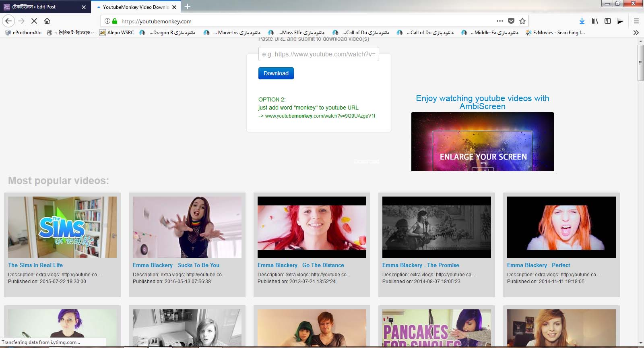
Task: Switch to the Edit Post tab
Action: (x=44, y=7)
